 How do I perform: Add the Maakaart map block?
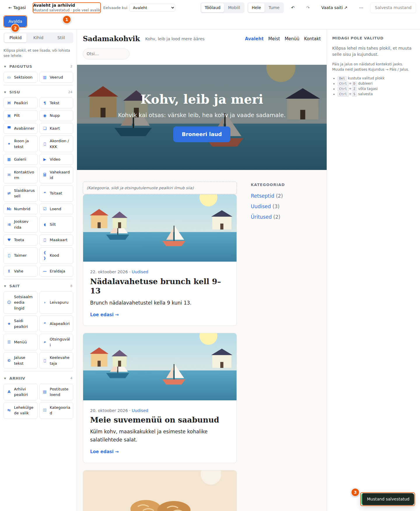coord(56,240)
